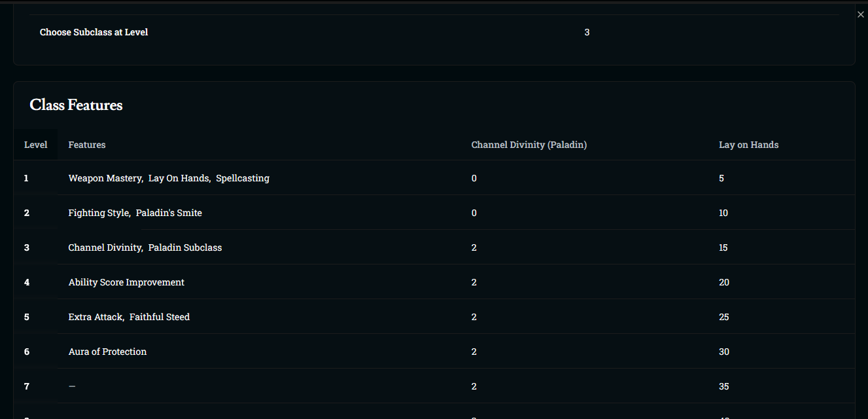868x419 pixels.
Task: Open the Channel Divinity feature at level 3
Action: click(x=105, y=247)
